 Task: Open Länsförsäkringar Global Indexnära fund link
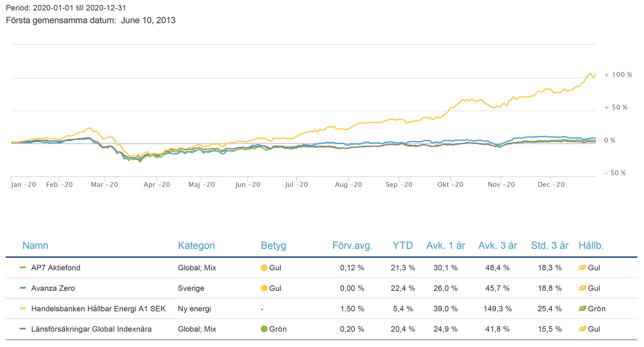pyautogui.click(x=91, y=329)
